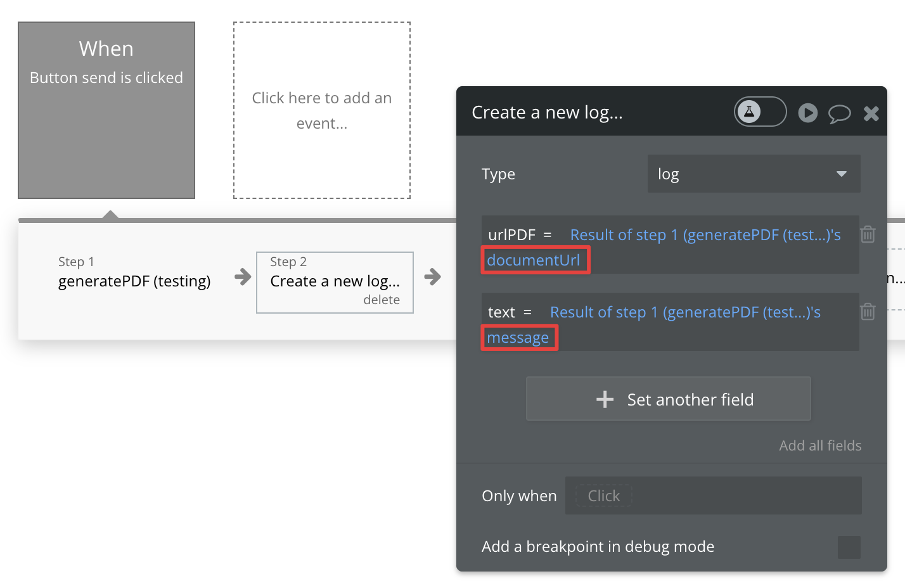Close the Create a new log panel
The height and width of the screenshot is (588, 905).
(x=871, y=113)
